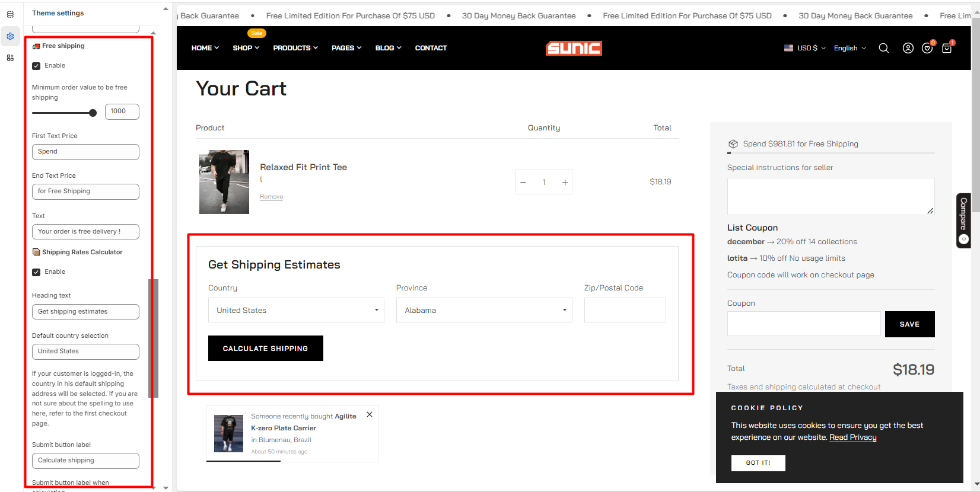Image resolution: width=980 pixels, height=492 pixels.
Task: Expand the Province dropdown showing Alabama
Action: pyautogui.click(x=483, y=310)
